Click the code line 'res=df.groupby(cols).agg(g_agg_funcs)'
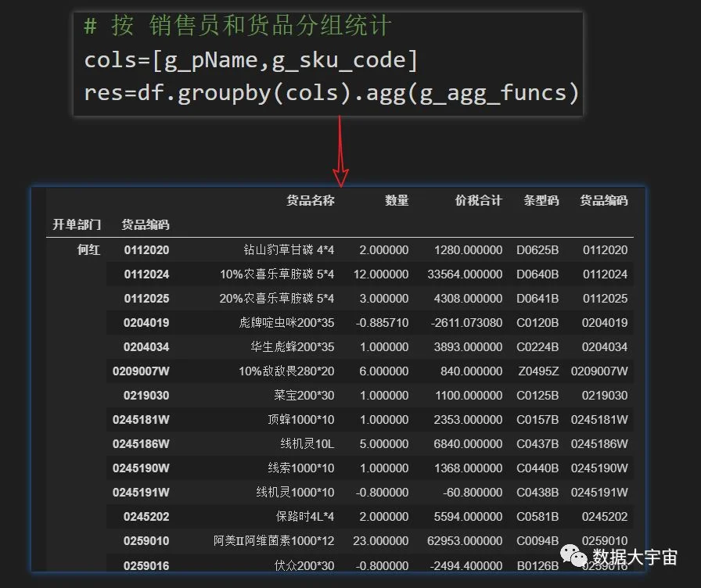Image resolution: width=701 pixels, height=588 pixels. coord(332,93)
